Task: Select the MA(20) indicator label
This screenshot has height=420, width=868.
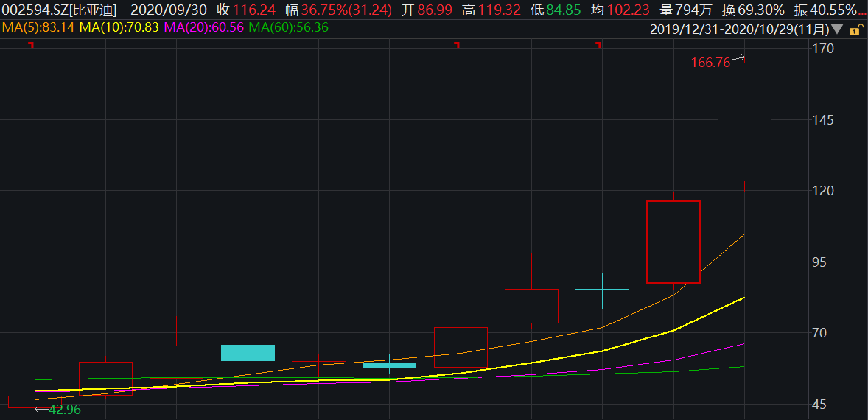Action: pyautogui.click(x=204, y=27)
